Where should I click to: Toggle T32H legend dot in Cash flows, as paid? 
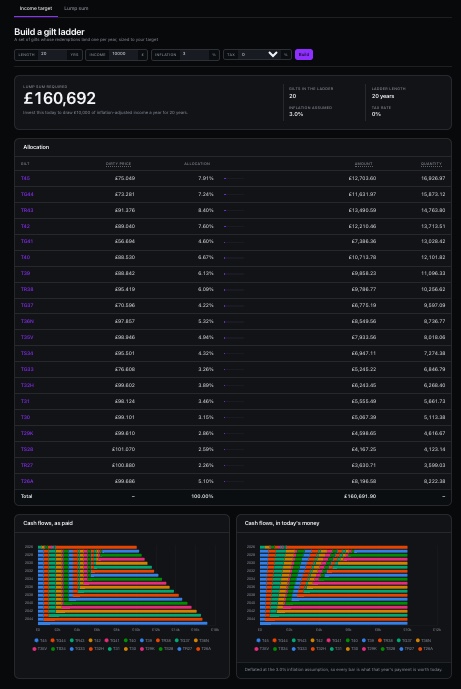91,649
